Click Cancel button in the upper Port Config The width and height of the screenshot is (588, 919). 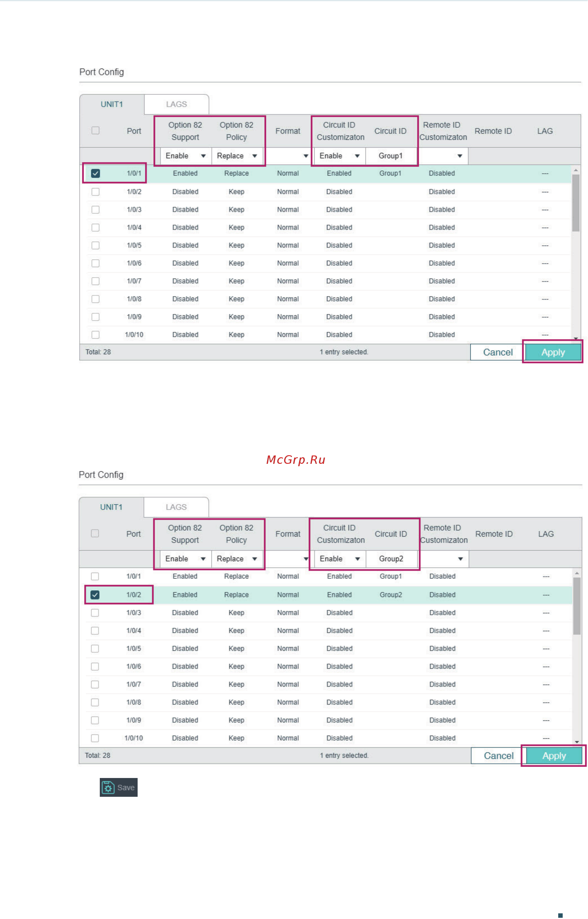click(498, 352)
